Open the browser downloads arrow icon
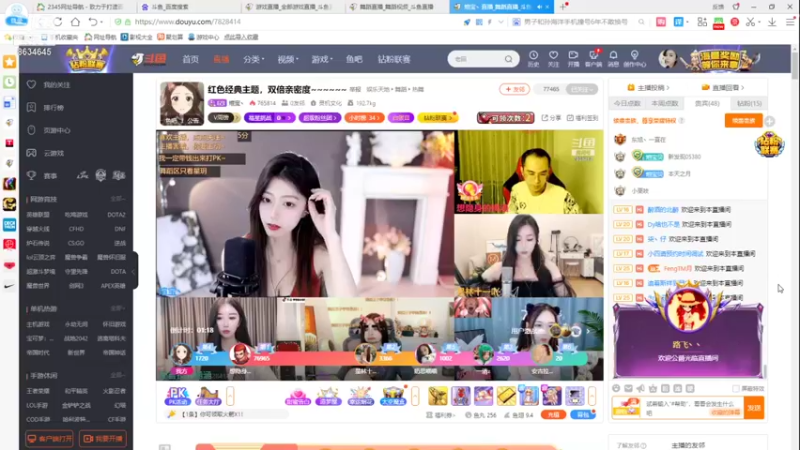800x450 pixels. point(772,22)
